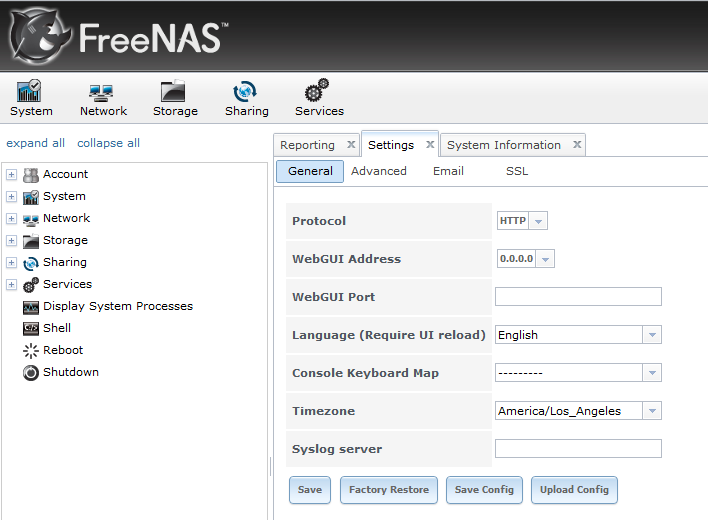Select the Shutdown tree item label
The width and height of the screenshot is (708, 520).
coord(71,372)
